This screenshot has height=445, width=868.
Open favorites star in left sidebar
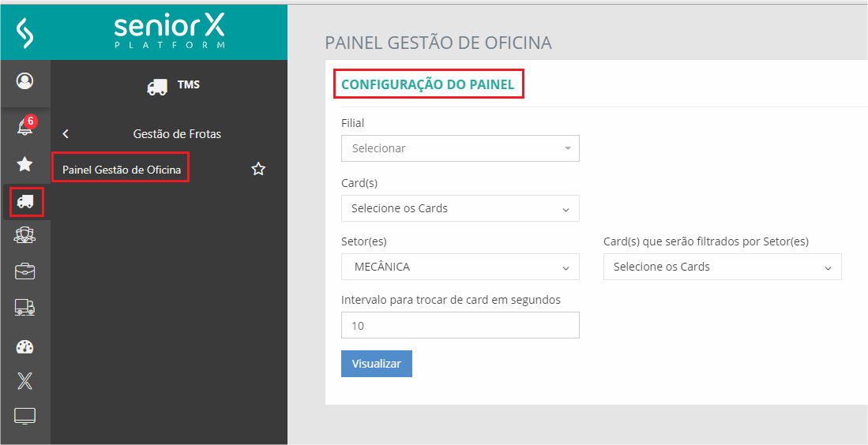click(25, 164)
